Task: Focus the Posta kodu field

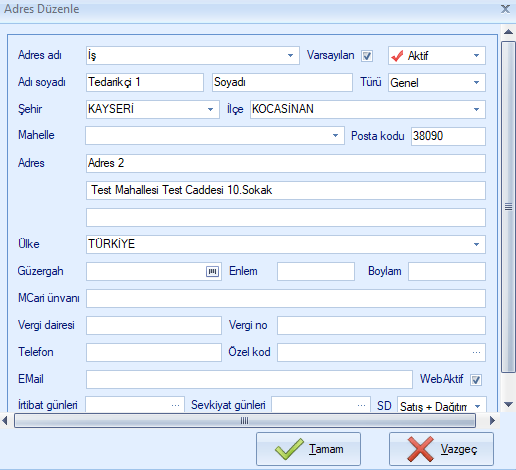Action: pos(448,136)
